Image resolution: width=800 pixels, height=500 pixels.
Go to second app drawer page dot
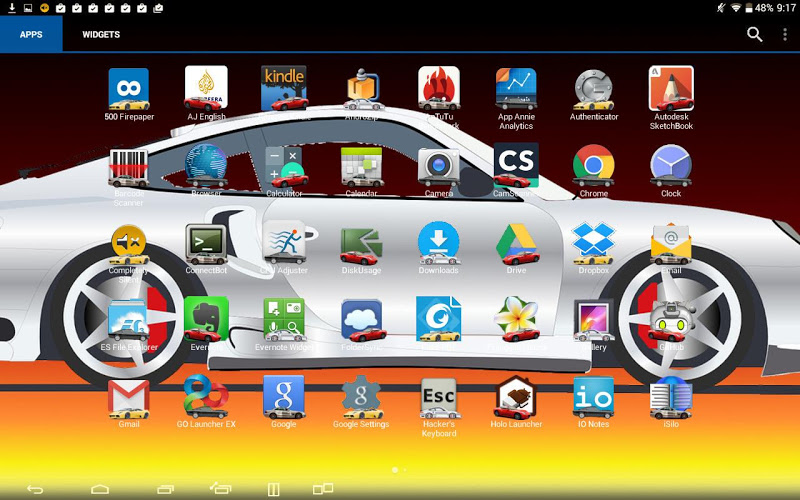click(405, 470)
